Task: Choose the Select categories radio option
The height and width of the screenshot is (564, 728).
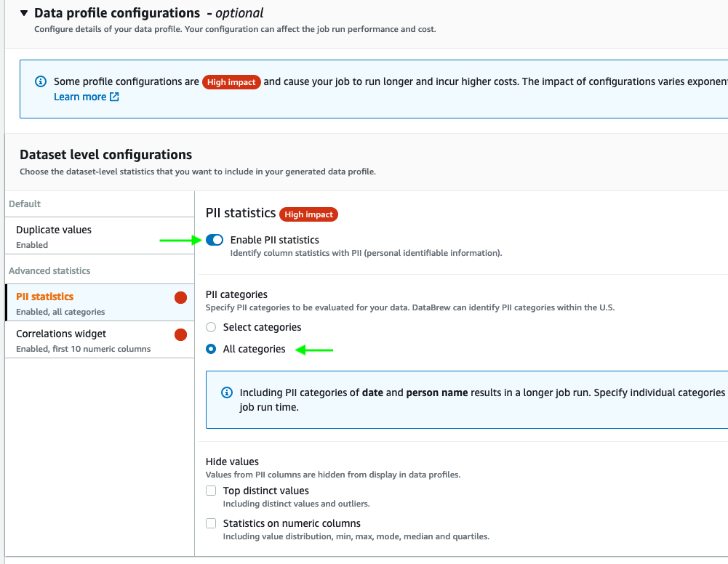Action: 211,327
